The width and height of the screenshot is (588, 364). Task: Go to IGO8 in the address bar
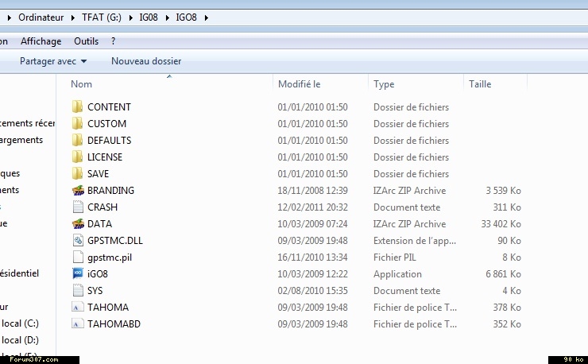(187, 17)
